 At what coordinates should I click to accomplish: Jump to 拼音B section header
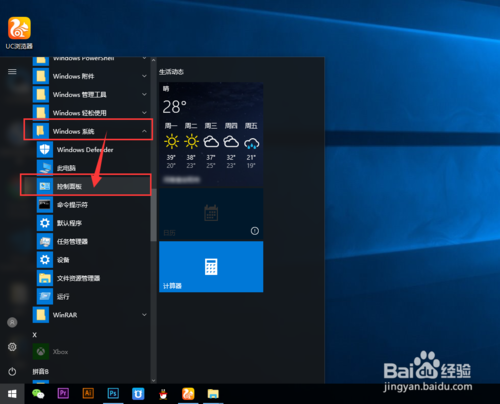(x=41, y=371)
